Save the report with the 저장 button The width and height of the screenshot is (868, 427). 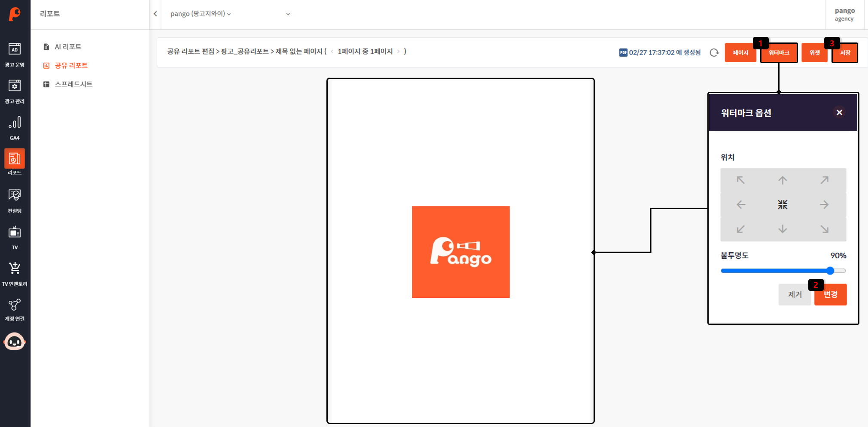[845, 53]
